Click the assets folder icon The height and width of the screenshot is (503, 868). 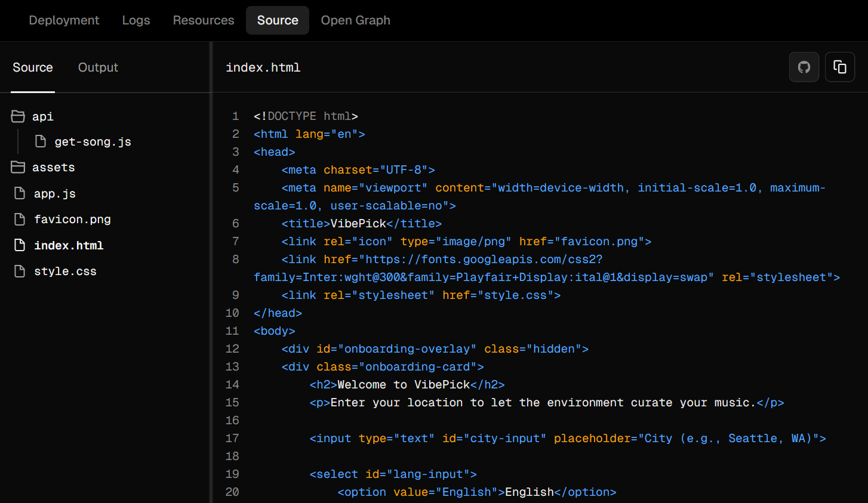point(18,167)
